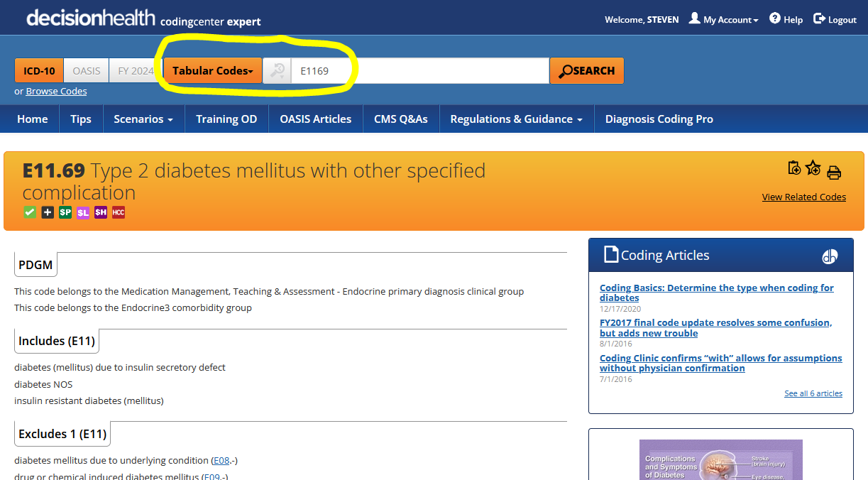Select the FY 2024 toggle
This screenshot has height=480, width=868.
pos(136,71)
